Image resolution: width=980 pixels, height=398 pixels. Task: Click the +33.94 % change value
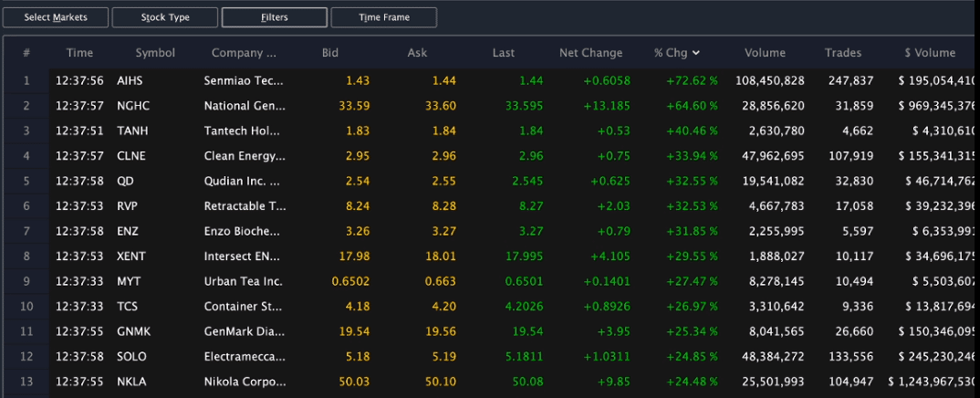692,155
